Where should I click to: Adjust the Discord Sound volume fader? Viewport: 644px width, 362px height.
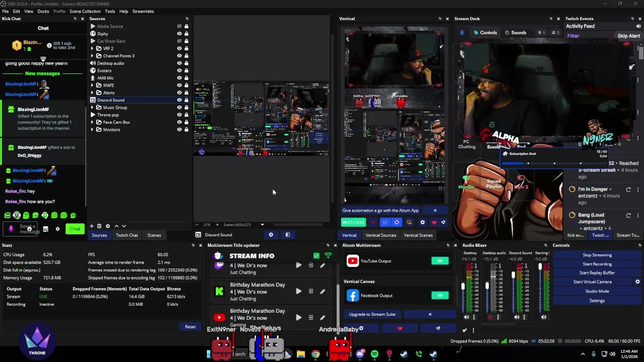(513, 276)
